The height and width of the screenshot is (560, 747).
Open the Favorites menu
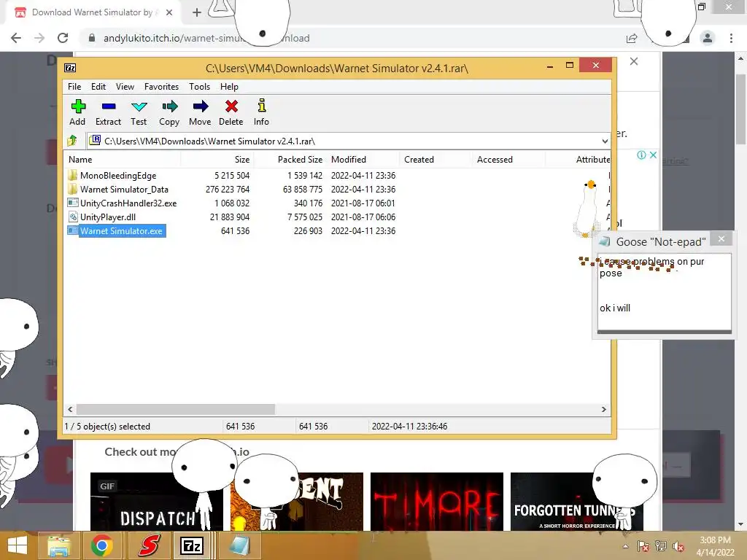[x=161, y=87]
